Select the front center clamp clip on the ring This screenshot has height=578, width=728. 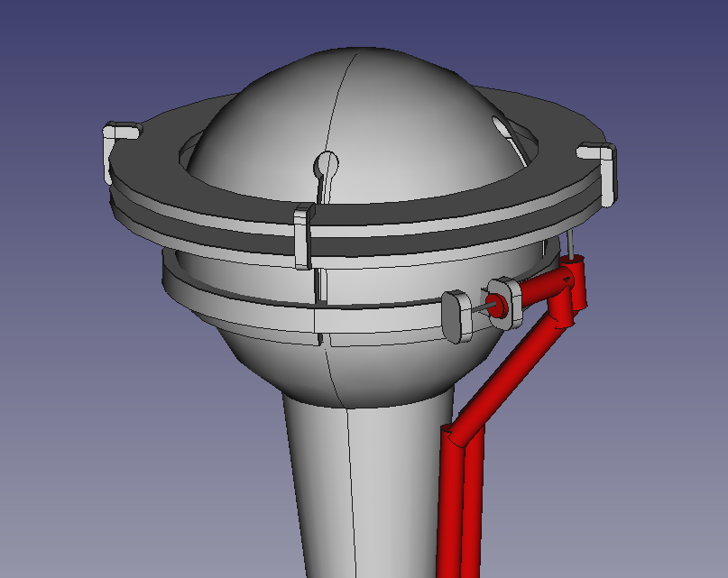pos(304,236)
